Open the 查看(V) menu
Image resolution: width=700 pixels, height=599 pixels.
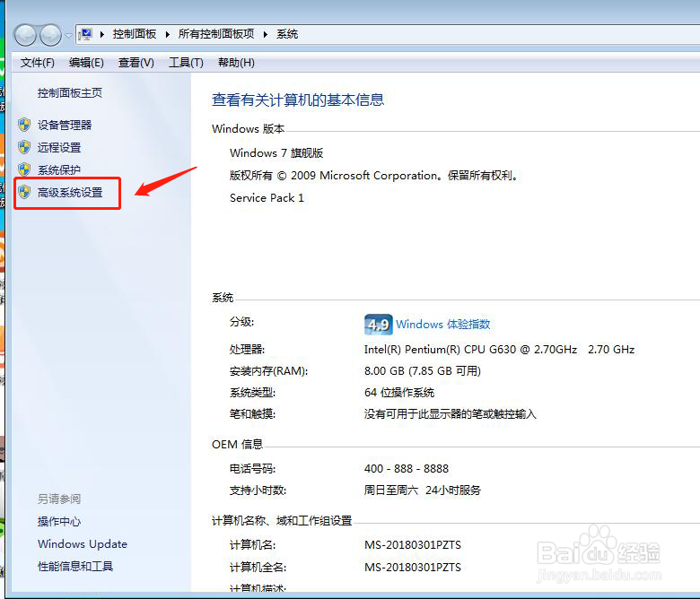136,63
